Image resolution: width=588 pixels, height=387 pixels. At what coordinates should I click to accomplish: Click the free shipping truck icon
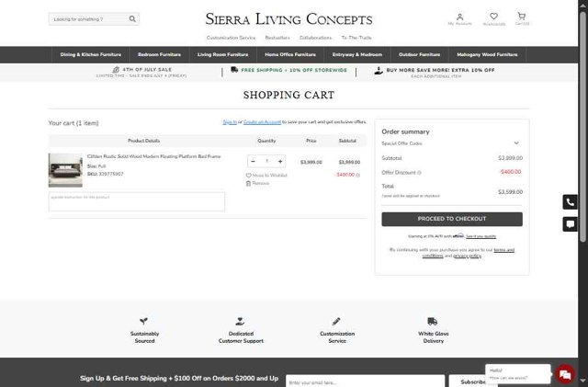234,70
